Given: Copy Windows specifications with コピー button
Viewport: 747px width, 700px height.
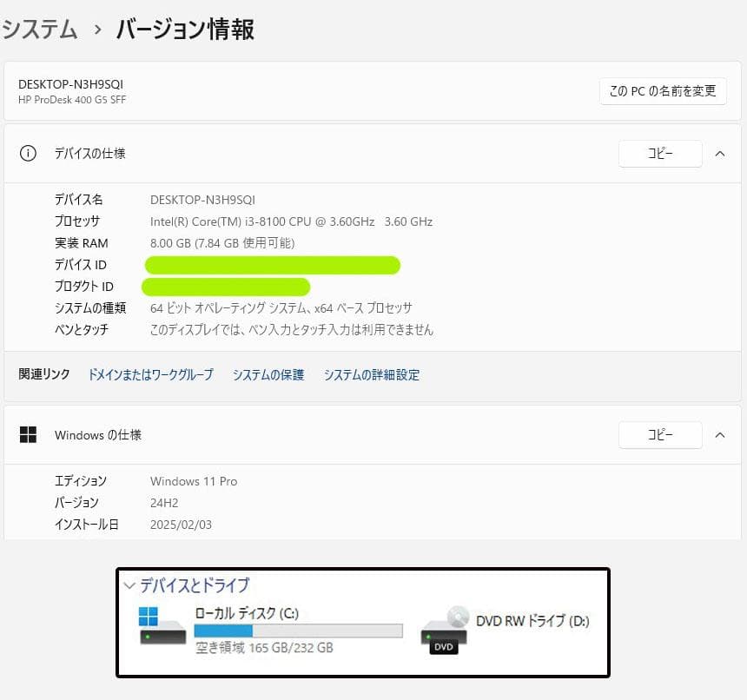Looking at the screenshot, I should pyautogui.click(x=660, y=434).
